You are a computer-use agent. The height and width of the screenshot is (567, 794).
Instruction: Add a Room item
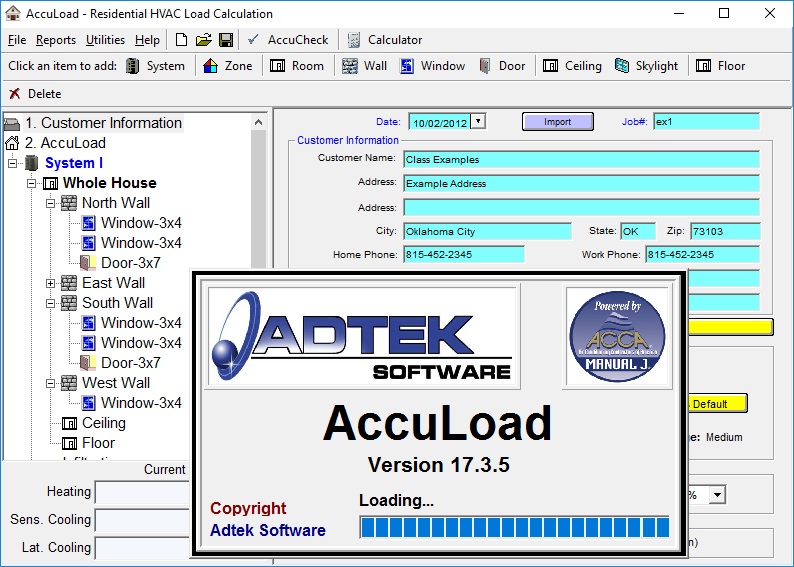pyautogui.click(x=297, y=66)
